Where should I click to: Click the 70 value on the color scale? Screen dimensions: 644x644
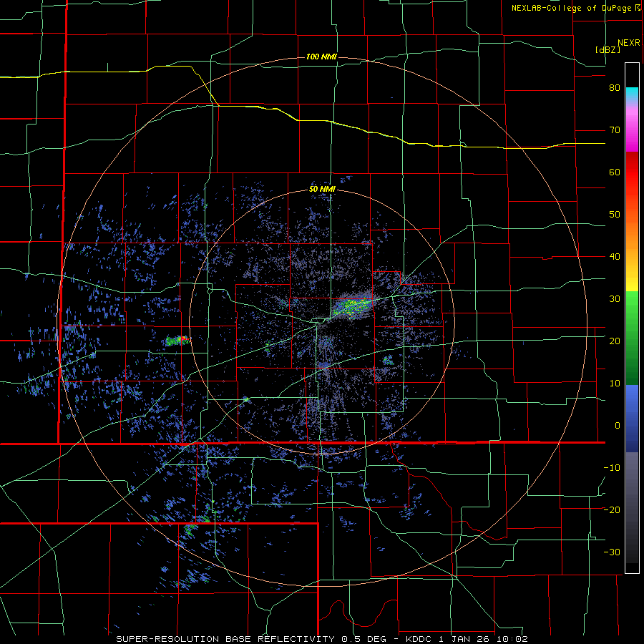coord(615,130)
